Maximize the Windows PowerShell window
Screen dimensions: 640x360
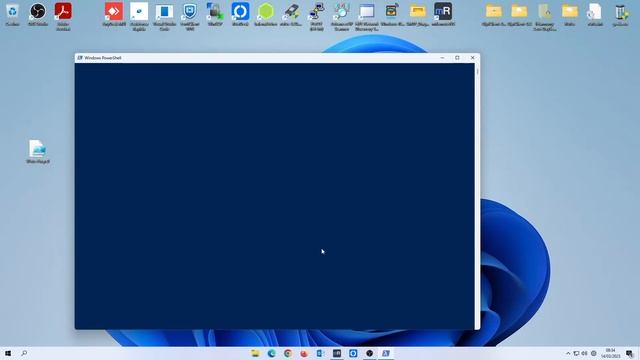[457, 58]
